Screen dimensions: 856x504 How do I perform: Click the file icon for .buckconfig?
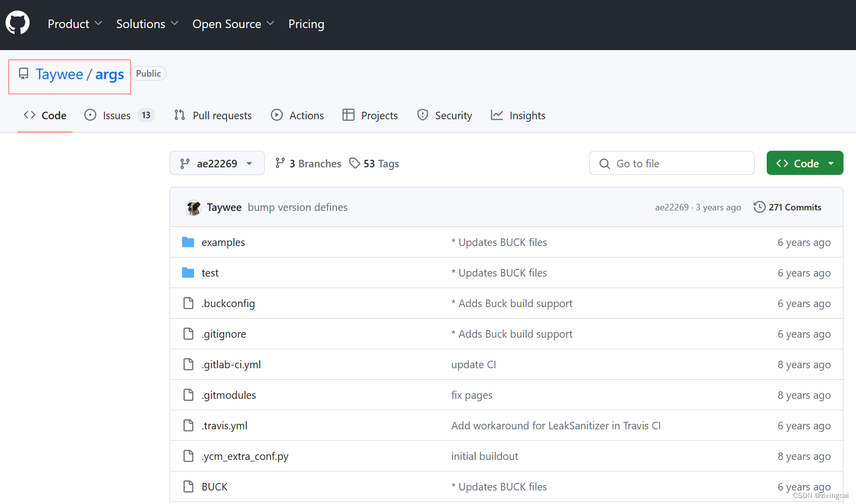(x=189, y=303)
